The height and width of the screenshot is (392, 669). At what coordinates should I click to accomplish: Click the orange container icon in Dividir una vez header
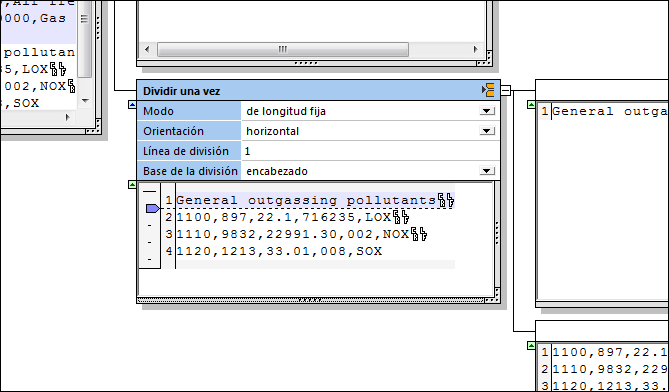[x=488, y=90]
